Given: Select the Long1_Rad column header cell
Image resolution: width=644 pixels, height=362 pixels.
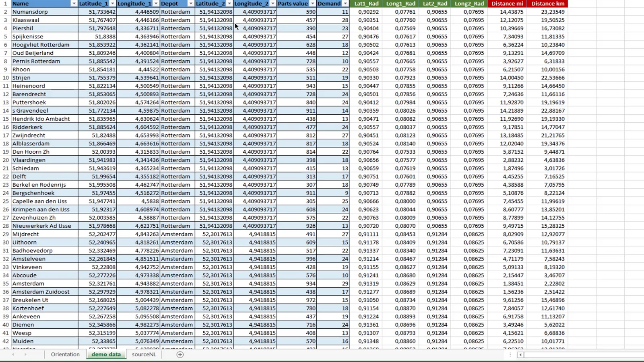Looking at the screenshot, I should [400, 4].
